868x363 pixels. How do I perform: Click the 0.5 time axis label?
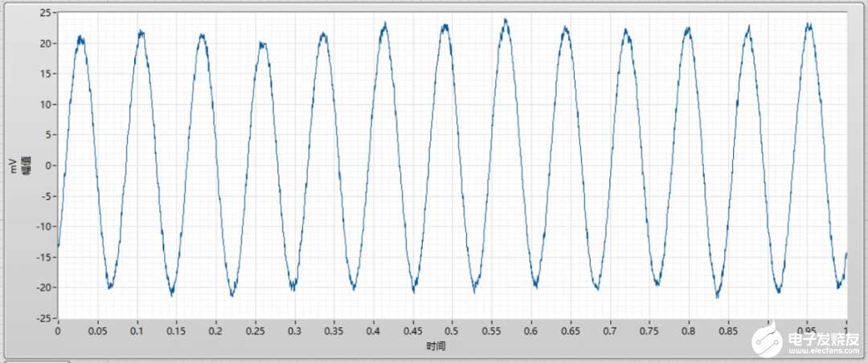point(452,331)
